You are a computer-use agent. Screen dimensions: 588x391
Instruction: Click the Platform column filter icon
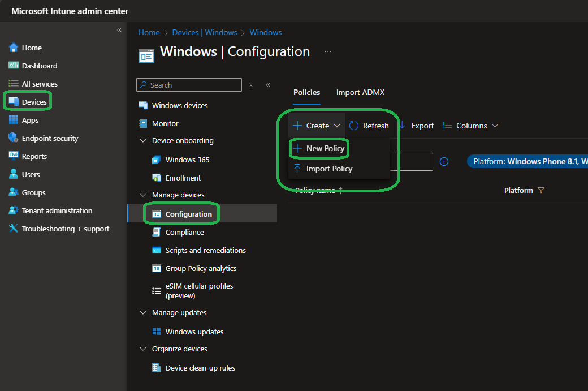click(x=541, y=191)
